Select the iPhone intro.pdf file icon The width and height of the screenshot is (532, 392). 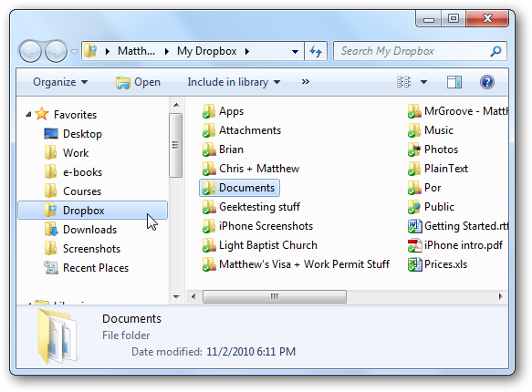(414, 245)
